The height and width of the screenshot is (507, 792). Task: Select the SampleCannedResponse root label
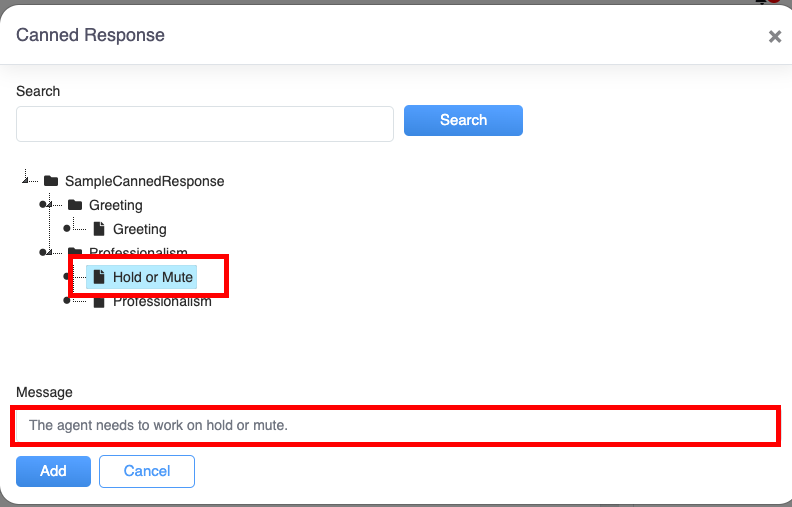click(144, 181)
